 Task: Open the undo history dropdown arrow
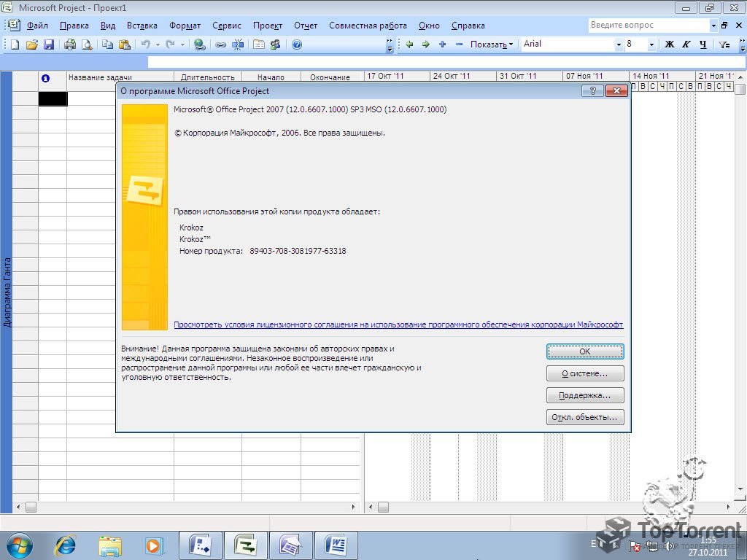(158, 44)
